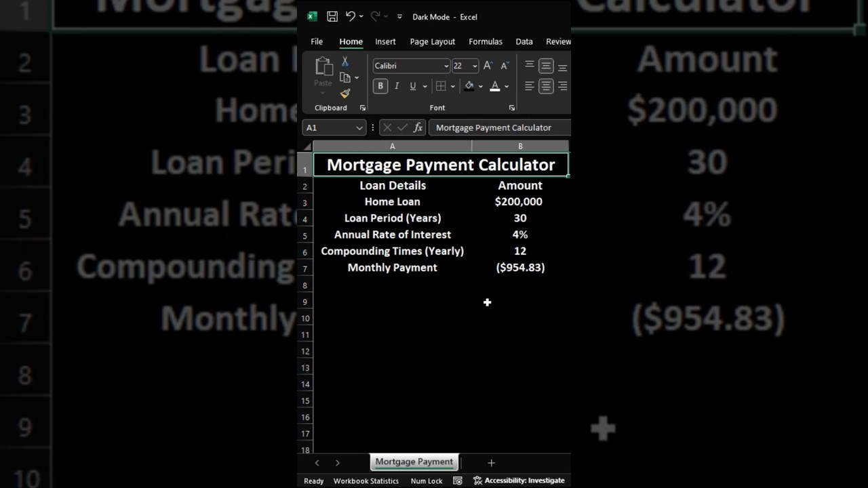Open Accessibility: Investigate checker
The height and width of the screenshot is (488, 868).
[519, 481]
